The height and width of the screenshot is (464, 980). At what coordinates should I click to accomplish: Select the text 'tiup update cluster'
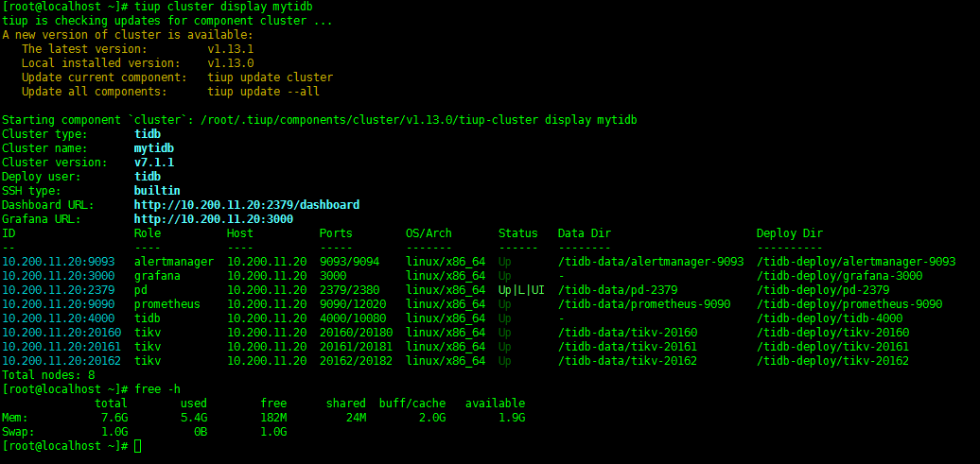pos(271,77)
